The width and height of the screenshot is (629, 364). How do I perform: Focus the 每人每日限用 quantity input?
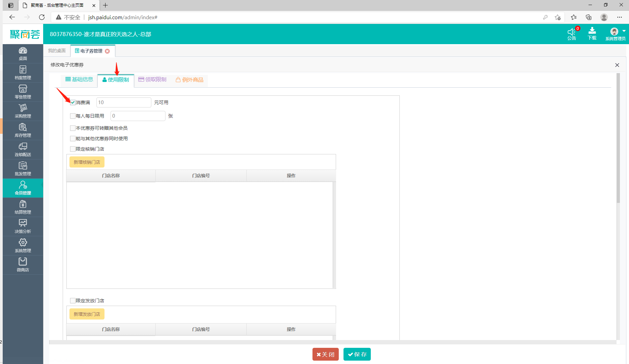point(138,116)
